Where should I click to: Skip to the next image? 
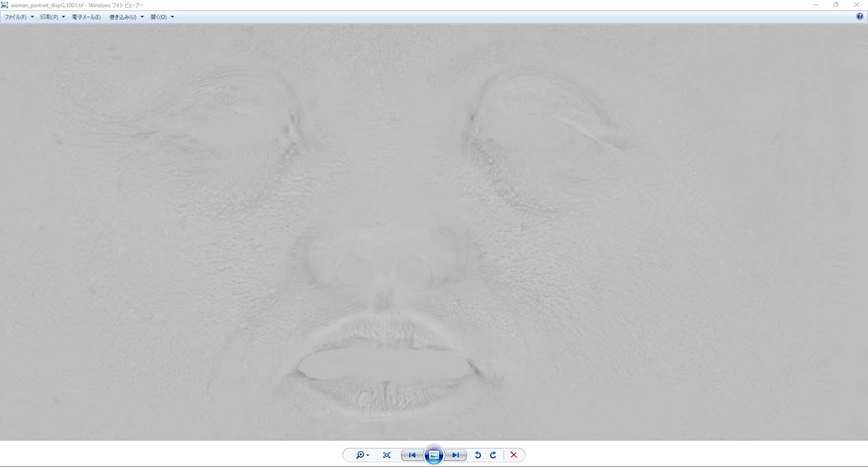point(456,455)
